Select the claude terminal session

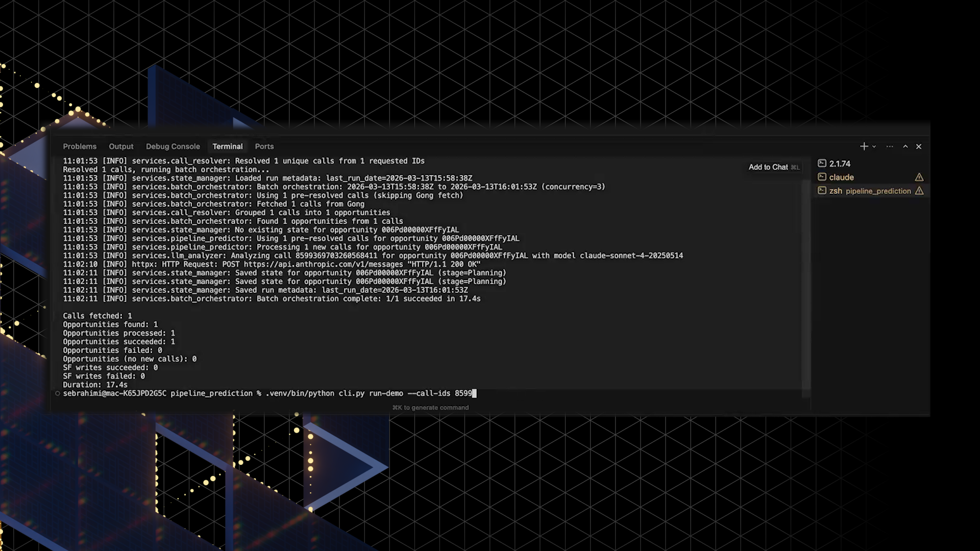coord(871,178)
